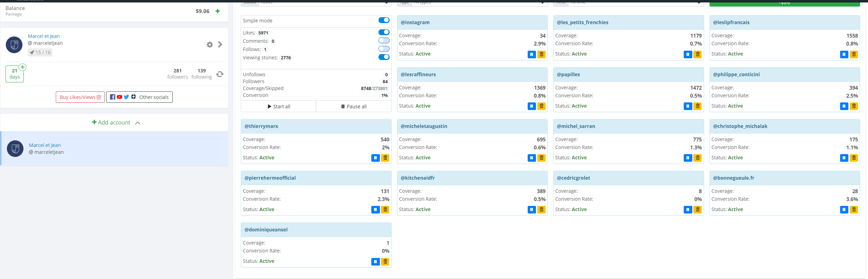The width and height of the screenshot is (868, 279).
Task: Disable the Viewing stories toggle
Action: pyautogui.click(x=384, y=57)
